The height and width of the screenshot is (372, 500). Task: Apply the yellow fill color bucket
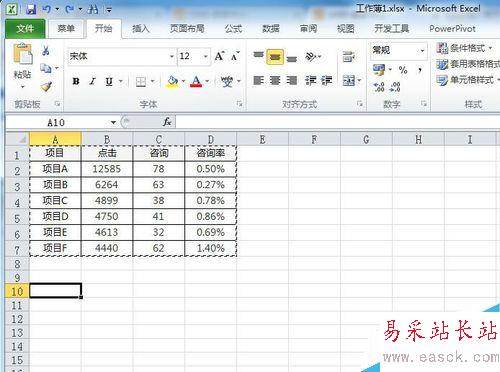[x=172, y=81]
